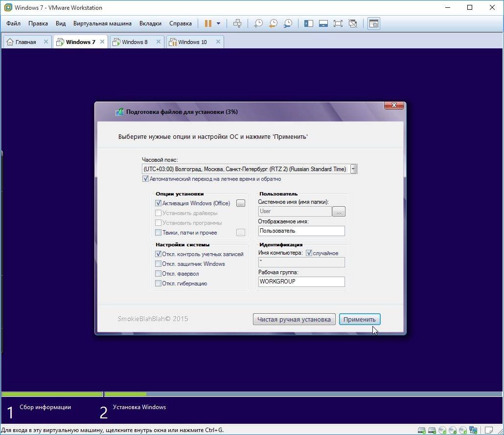Image resolution: width=504 pixels, height=435 pixels.
Task: Uncheck Активация Windows (Office) option
Action: 158,203
